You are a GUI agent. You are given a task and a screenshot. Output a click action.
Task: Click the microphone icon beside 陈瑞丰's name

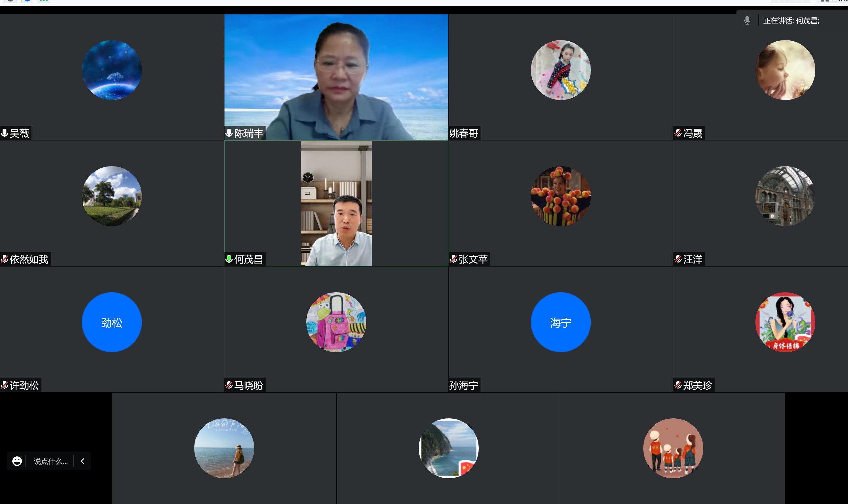pyautogui.click(x=229, y=133)
